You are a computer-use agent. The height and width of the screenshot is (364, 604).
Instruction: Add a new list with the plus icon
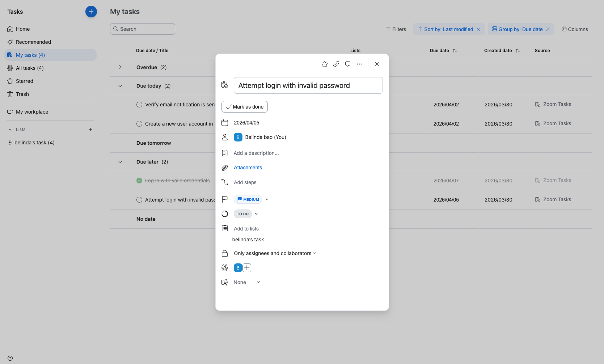point(90,130)
